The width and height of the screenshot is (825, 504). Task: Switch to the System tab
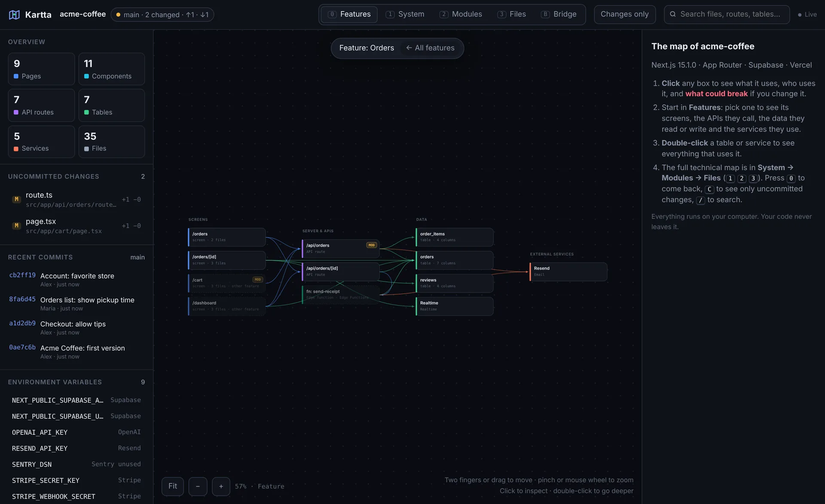(x=405, y=14)
